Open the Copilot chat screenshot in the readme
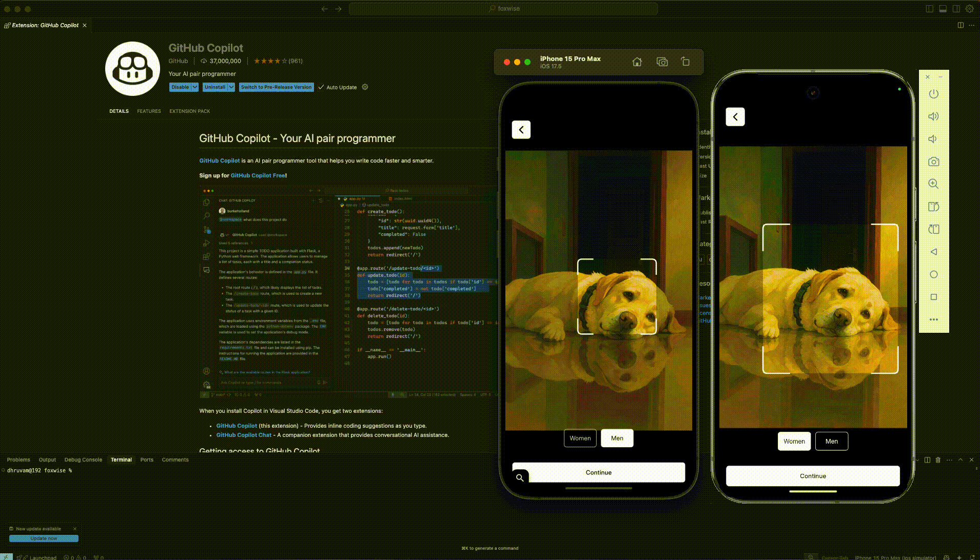Viewport: 980px width, 560px height. (349, 293)
